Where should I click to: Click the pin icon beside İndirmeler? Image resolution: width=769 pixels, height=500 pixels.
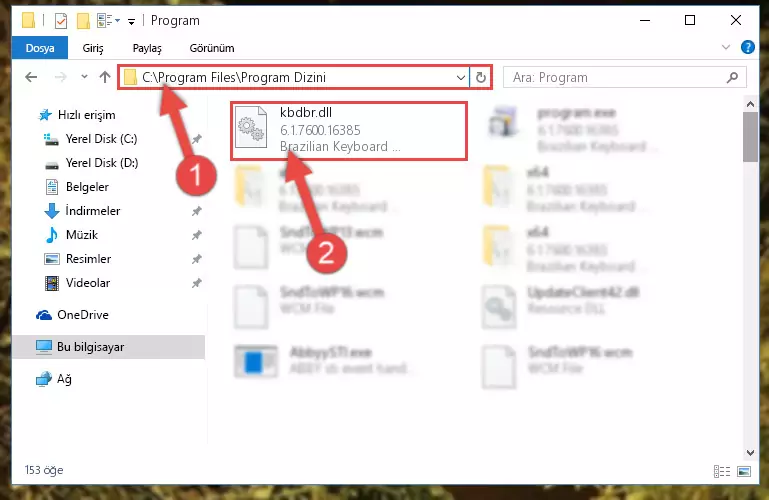tap(196, 211)
